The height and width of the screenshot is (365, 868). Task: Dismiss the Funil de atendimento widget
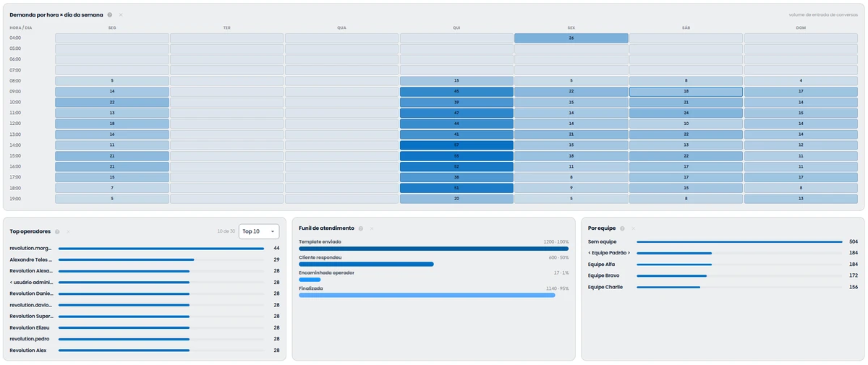371,228
